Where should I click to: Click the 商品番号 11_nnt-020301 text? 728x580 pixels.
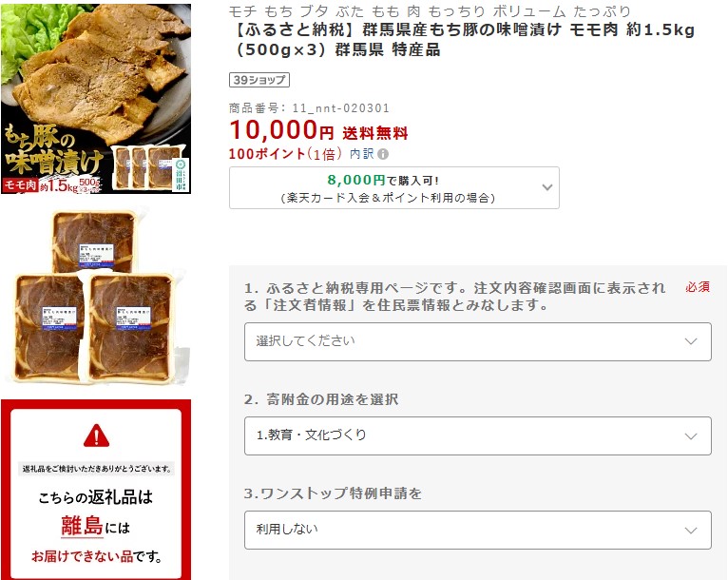pos(309,108)
